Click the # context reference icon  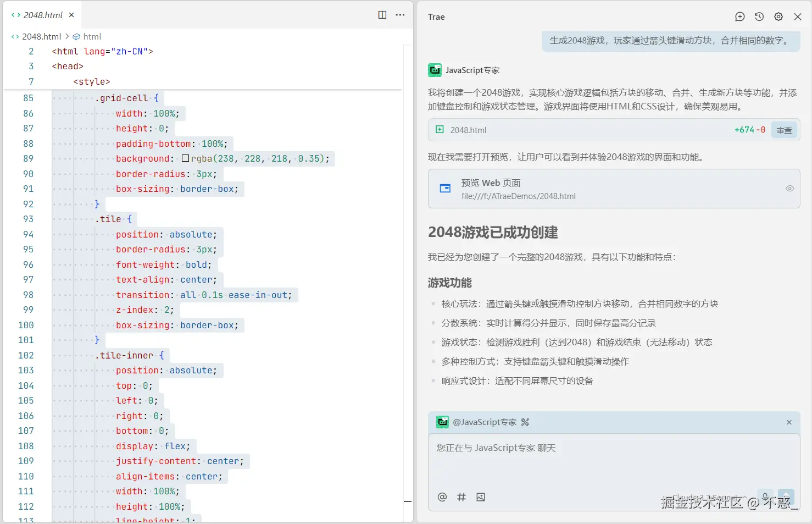461,497
